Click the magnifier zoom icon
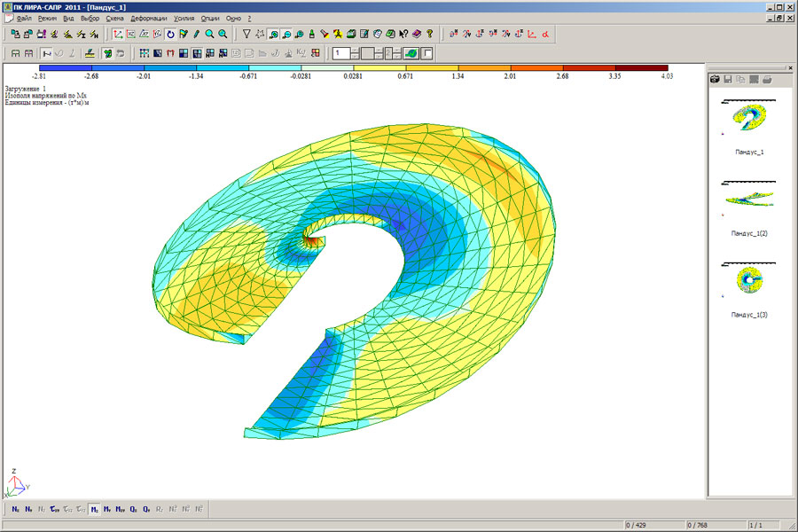Screen dimensions: 798x532 pos(209,35)
